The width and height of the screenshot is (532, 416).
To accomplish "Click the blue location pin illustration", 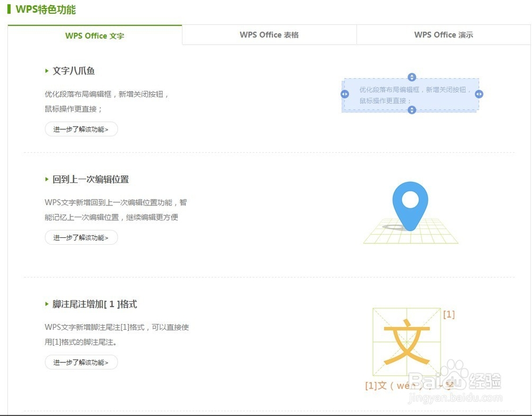I will tap(410, 206).
